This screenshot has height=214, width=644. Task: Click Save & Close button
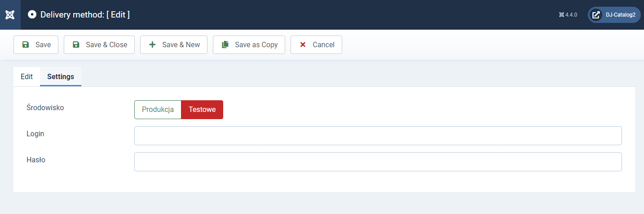coord(99,45)
